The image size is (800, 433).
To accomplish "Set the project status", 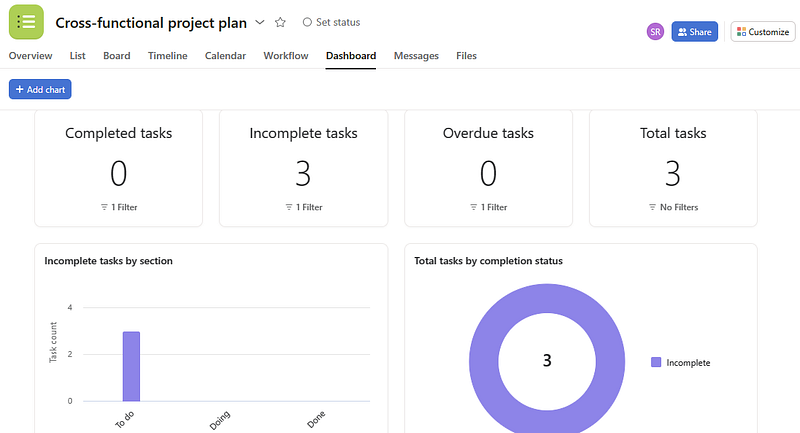I will pos(331,22).
